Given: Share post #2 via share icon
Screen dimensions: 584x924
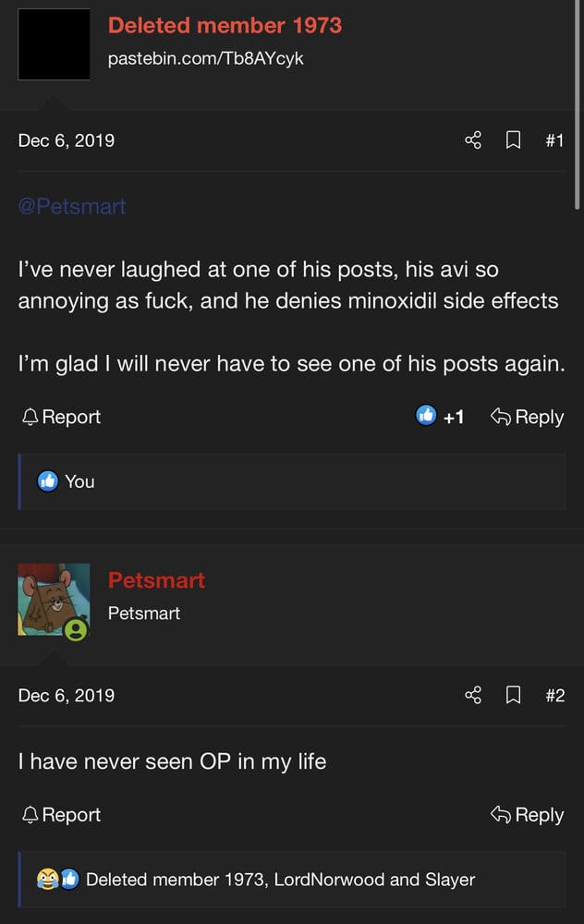Looking at the screenshot, I should click(472, 696).
